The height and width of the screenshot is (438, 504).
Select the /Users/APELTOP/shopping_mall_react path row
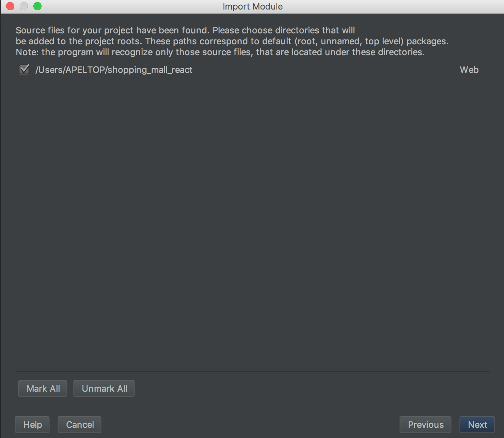(253, 70)
